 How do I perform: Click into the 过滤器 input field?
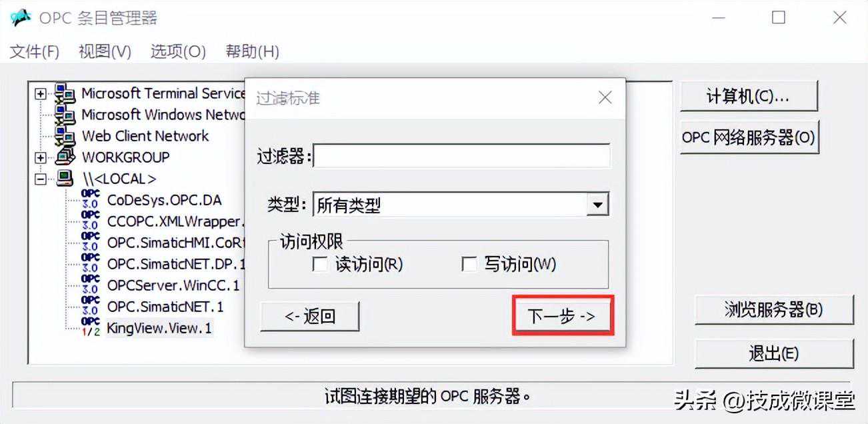click(x=461, y=156)
